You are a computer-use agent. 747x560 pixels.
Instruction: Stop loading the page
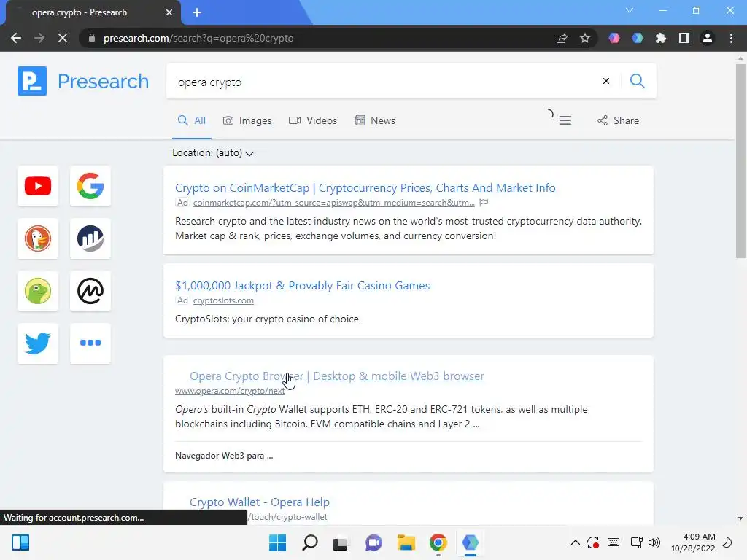pos(63,38)
